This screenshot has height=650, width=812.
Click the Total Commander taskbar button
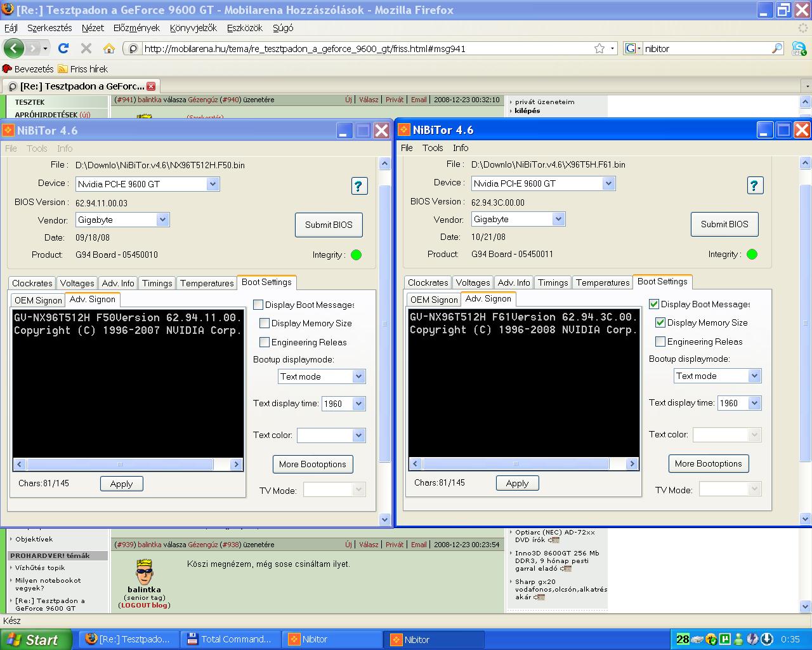pyautogui.click(x=231, y=639)
